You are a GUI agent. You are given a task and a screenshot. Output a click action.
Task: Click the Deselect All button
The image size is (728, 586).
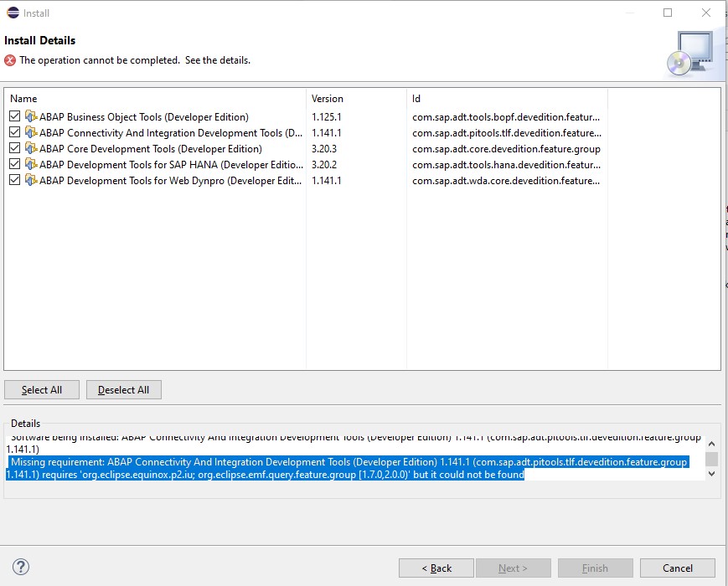click(123, 390)
